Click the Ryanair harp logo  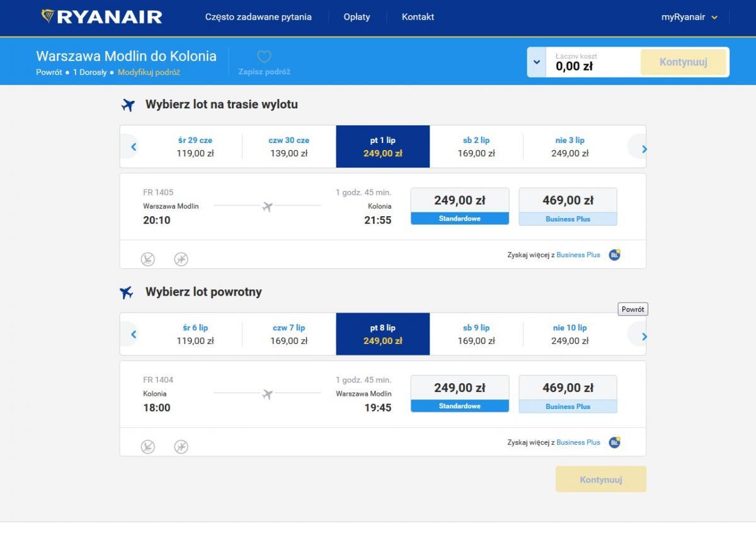pyautogui.click(x=47, y=16)
